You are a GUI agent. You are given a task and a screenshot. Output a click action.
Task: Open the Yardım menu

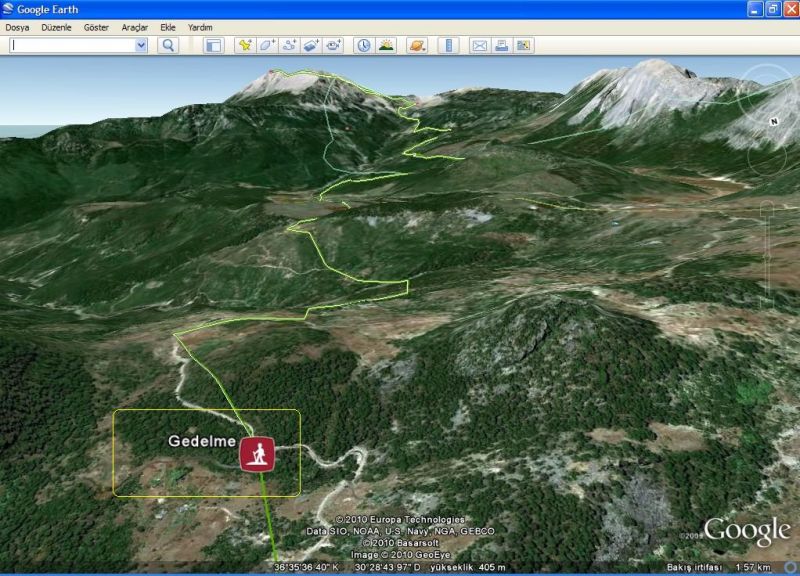(x=200, y=27)
